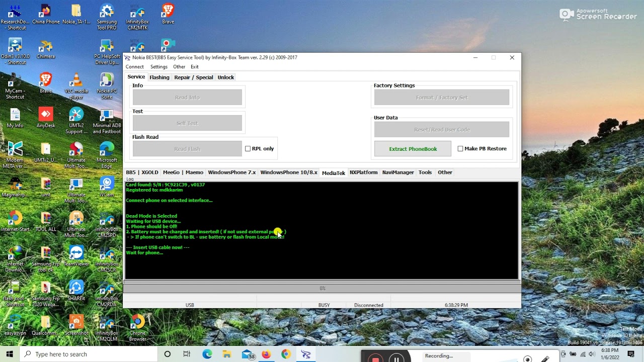This screenshot has width=644, height=362.
Task: Open the NaviManager tab
Action: pyautogui.click(x=398, y=172)
